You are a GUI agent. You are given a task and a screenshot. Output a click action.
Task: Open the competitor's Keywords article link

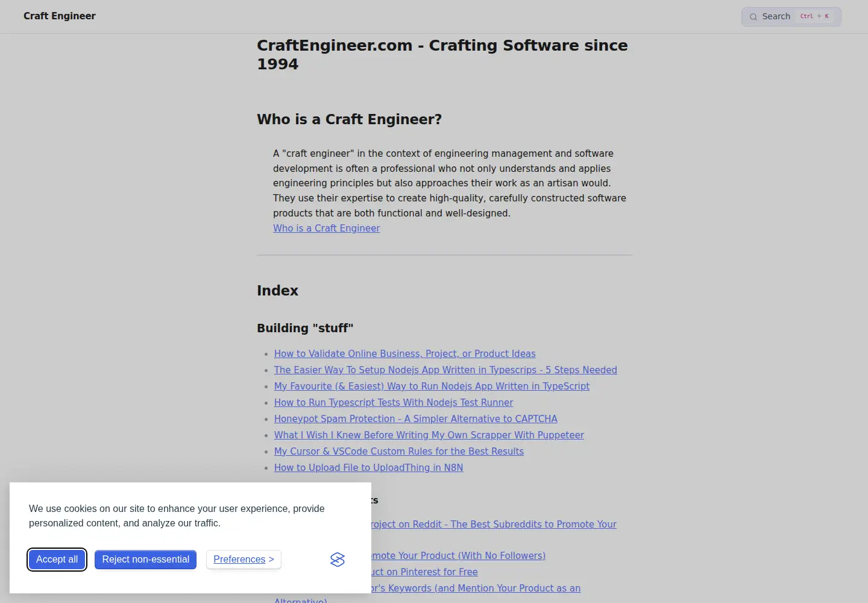476,589
